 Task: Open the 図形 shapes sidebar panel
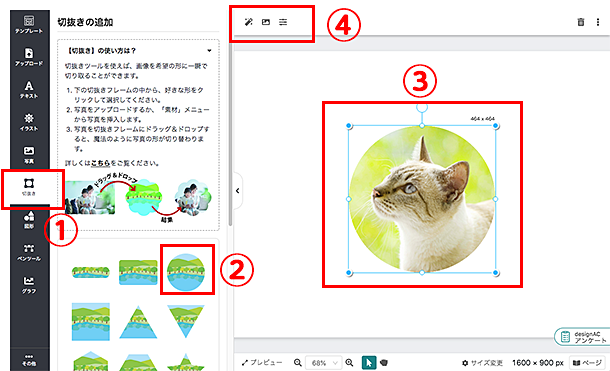[29, 220]
